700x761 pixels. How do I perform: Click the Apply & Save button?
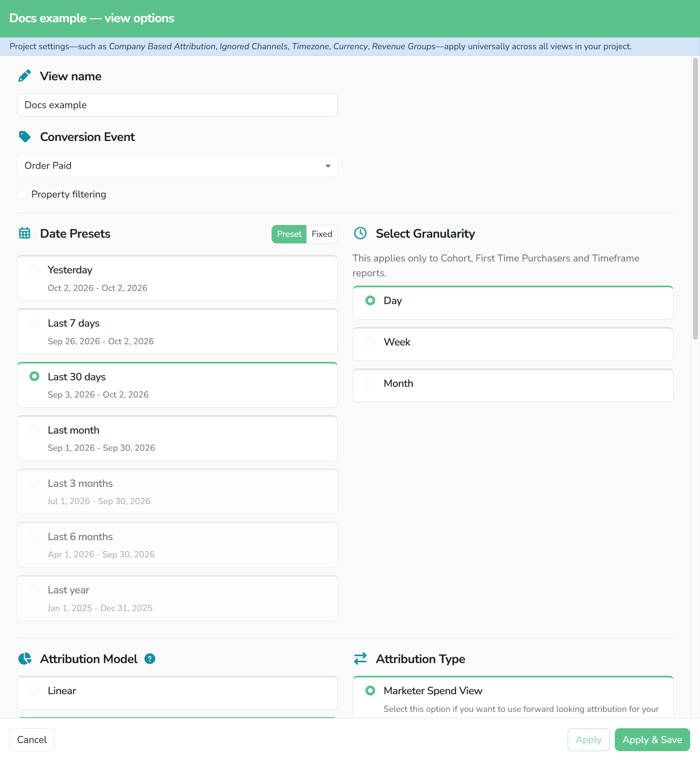click(652, 740)
